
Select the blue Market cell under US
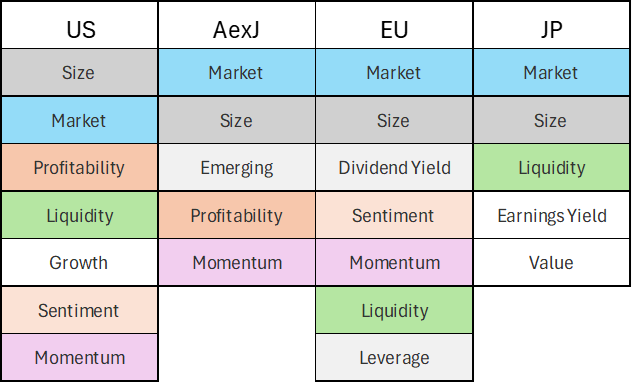80,120
